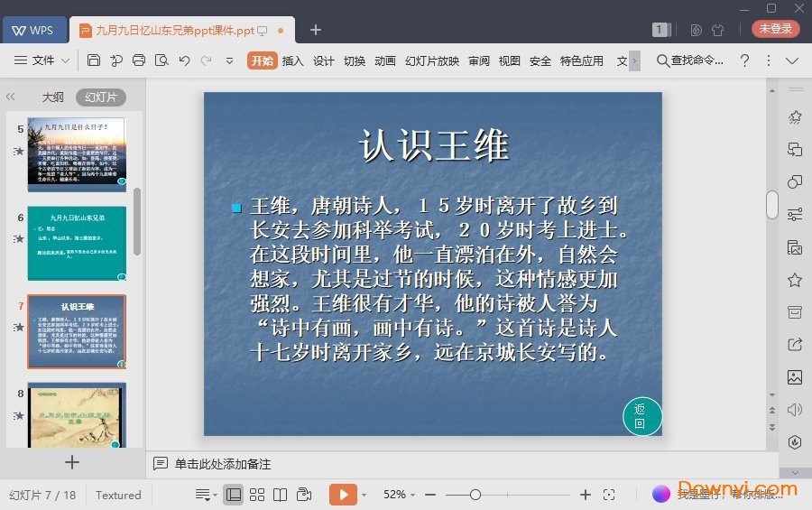Open dropdown arrow next to slideshow play button
Image resolution: width=812 pixels, height=510 pixels.
(x=364, y=495)
